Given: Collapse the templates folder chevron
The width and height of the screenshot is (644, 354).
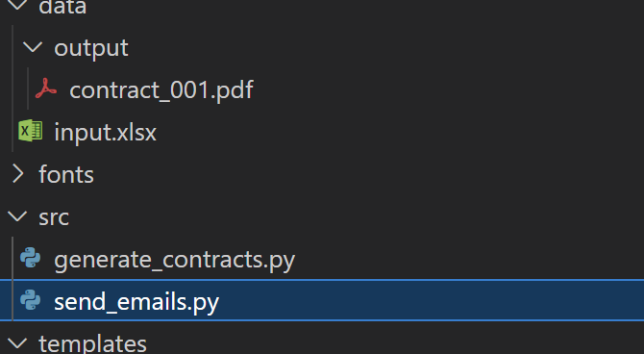Looking at the screenshot, I should click(17, 342).
